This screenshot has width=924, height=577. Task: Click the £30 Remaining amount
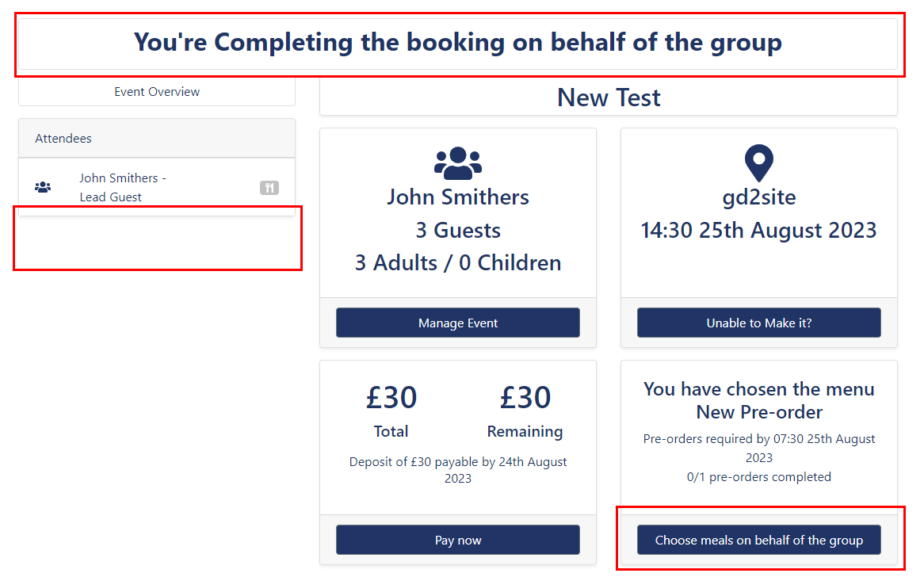click(525, 397)
